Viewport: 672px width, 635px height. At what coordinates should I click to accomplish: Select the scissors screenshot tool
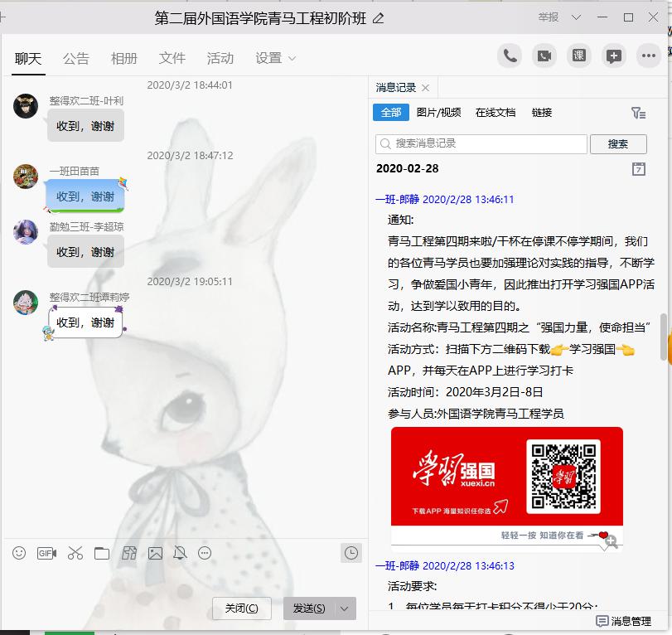click(x=75, y=553)
